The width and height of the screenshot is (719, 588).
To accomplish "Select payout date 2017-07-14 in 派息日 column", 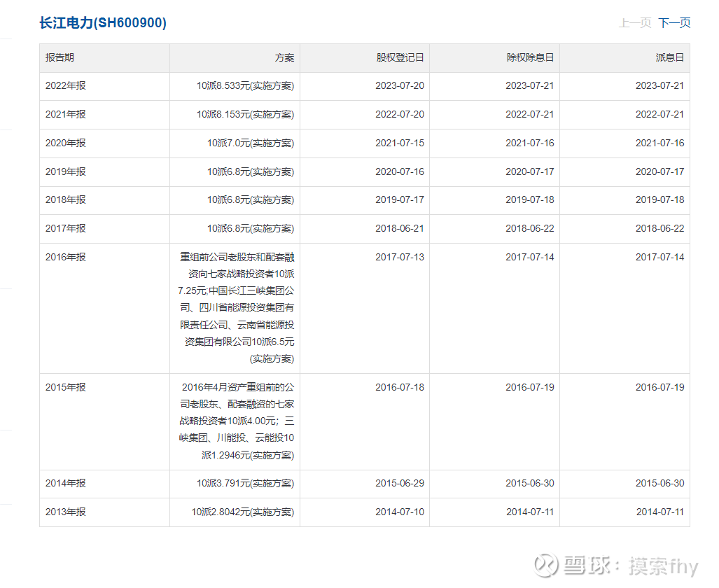I will (660, 258).
